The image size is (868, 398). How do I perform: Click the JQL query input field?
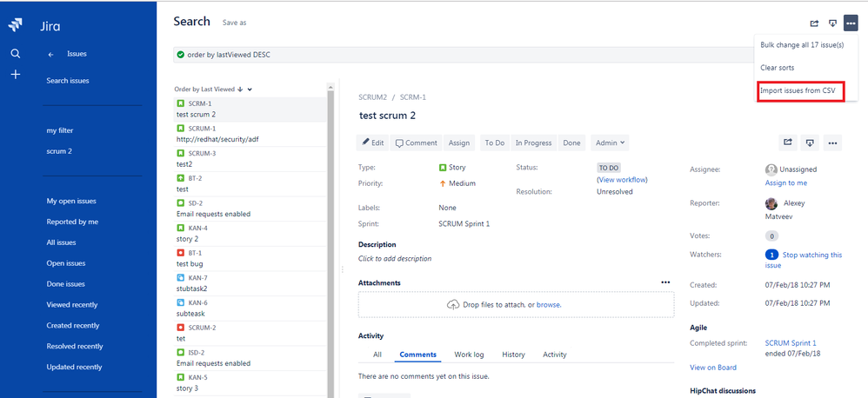(x=462, y=55)
